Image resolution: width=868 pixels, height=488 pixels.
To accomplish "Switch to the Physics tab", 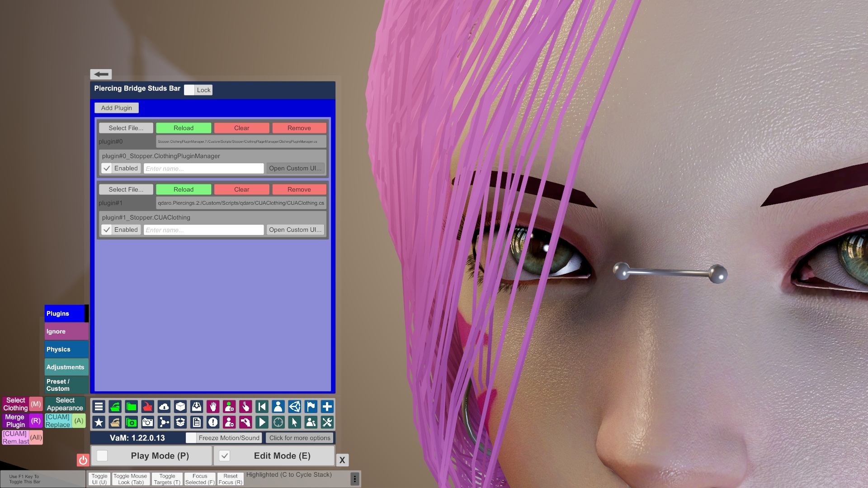I will pyautogui.click(x=66, y=349).
